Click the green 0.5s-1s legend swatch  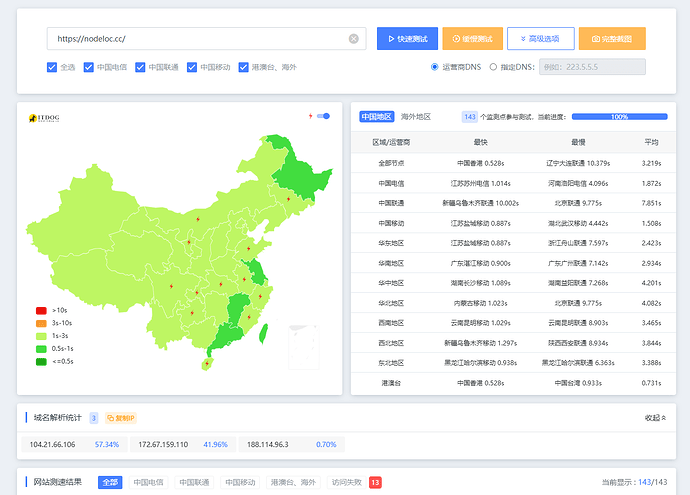click(41, 349)
